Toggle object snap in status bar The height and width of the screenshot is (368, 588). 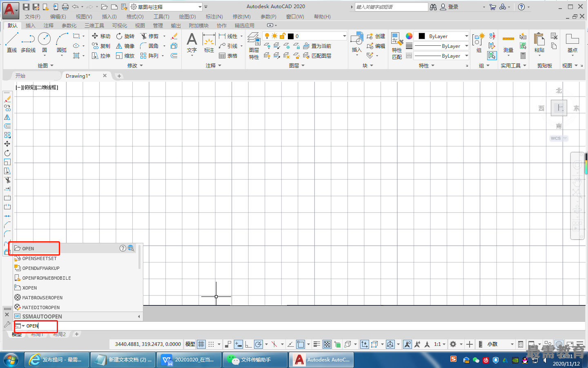pos(301,344)
